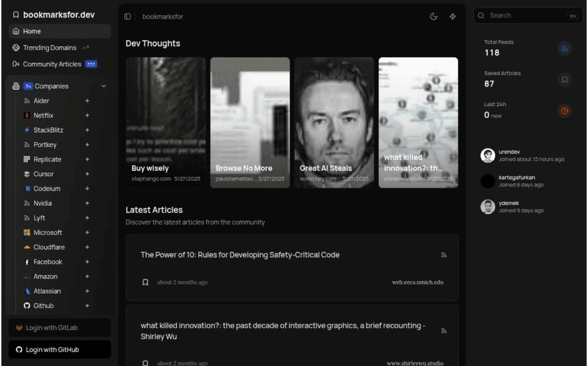Expand the Aider feed plus button

click(x=87, y=101)
